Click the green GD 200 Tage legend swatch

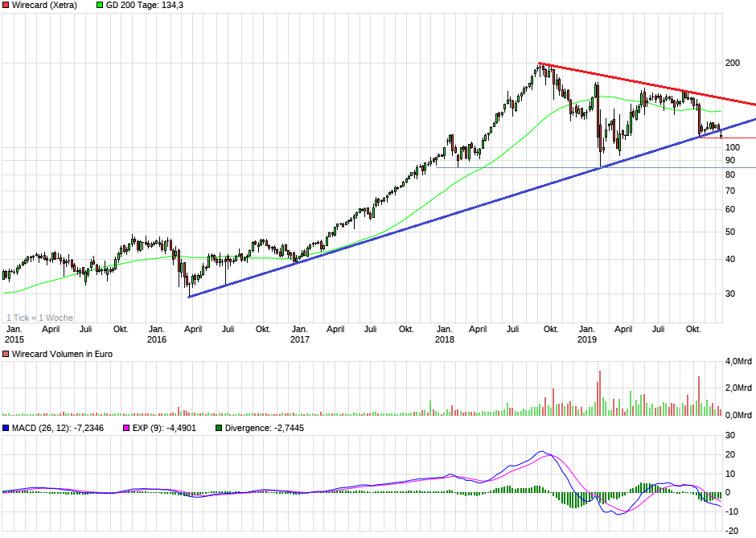tap(100, 6)
